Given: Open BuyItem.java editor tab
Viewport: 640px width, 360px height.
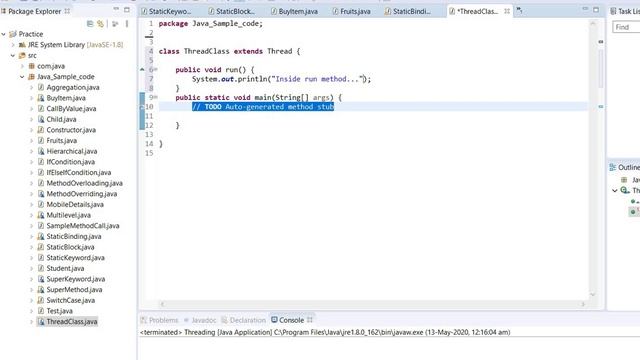Looking at the screenshot, I should [x=294, y=11].
